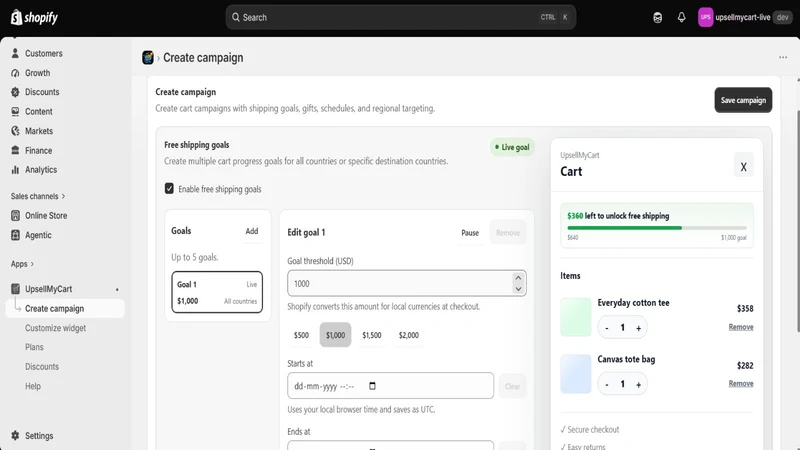This screenshot has height=450, width=800.
Task: Decrease Everyday cotton tee quantity
Action: pyautogui.click(x=607, y=328)
